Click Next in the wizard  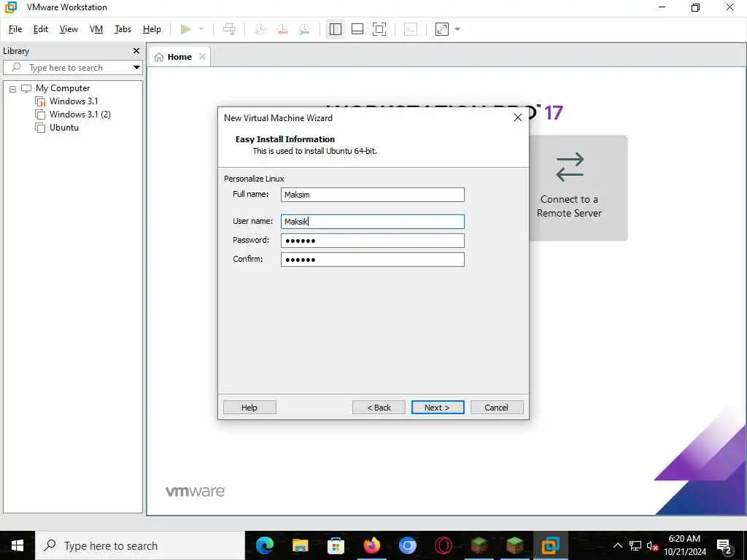(x=438, y=408)
